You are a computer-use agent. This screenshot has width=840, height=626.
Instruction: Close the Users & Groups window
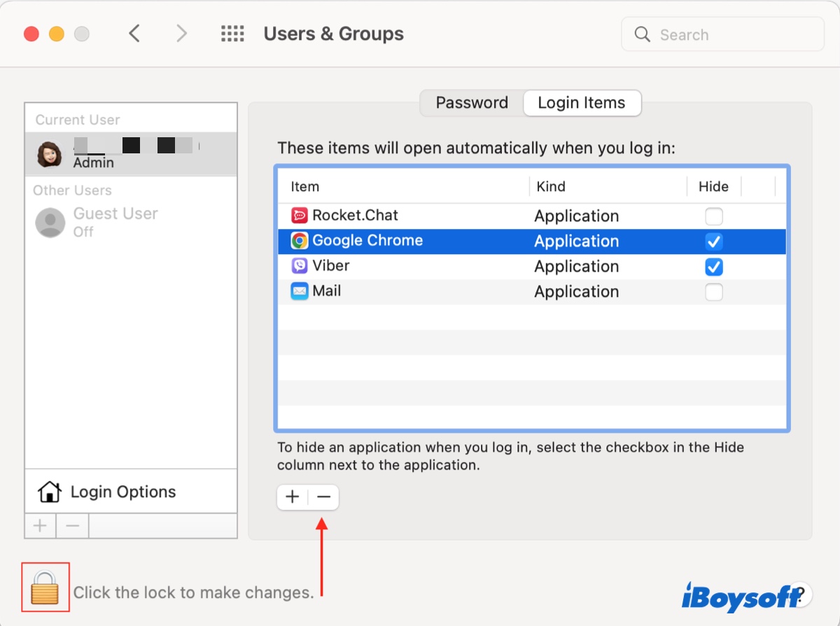click(x=31, y=34)
